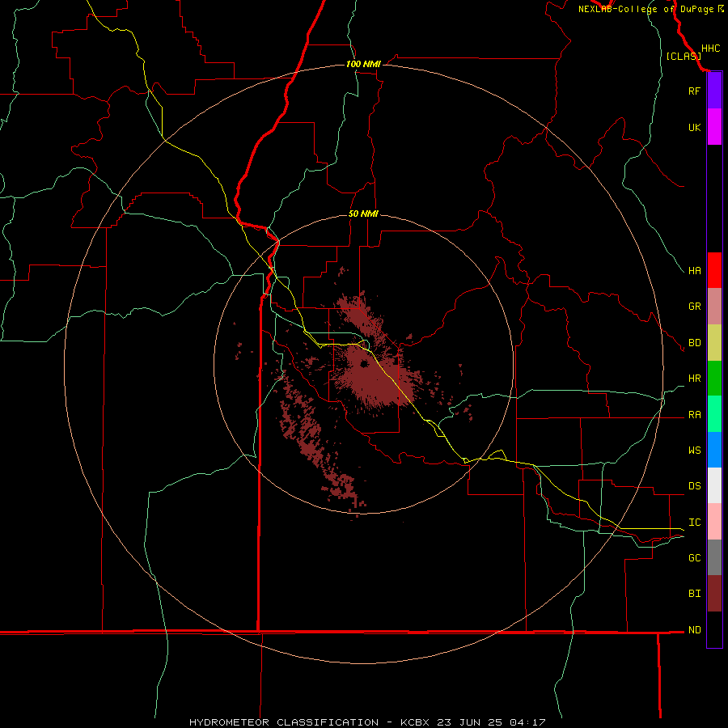Click the DS legend label
The image size is (728, 728).
coord(694,486)
